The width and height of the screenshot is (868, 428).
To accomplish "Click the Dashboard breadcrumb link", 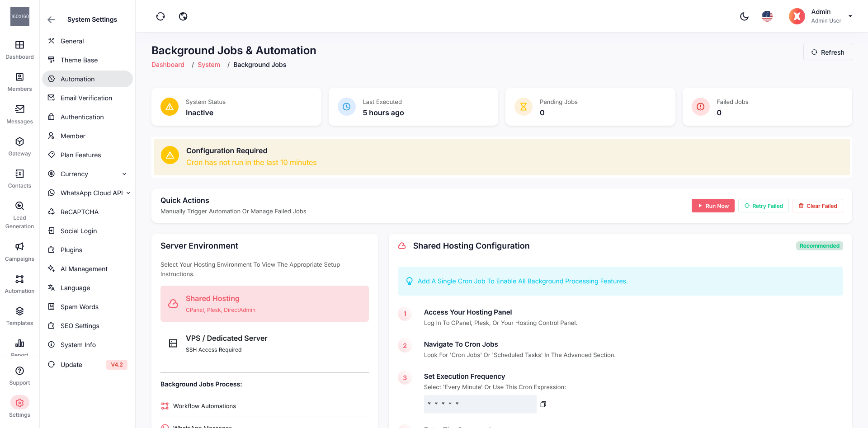I will click(x=168, y=65).
